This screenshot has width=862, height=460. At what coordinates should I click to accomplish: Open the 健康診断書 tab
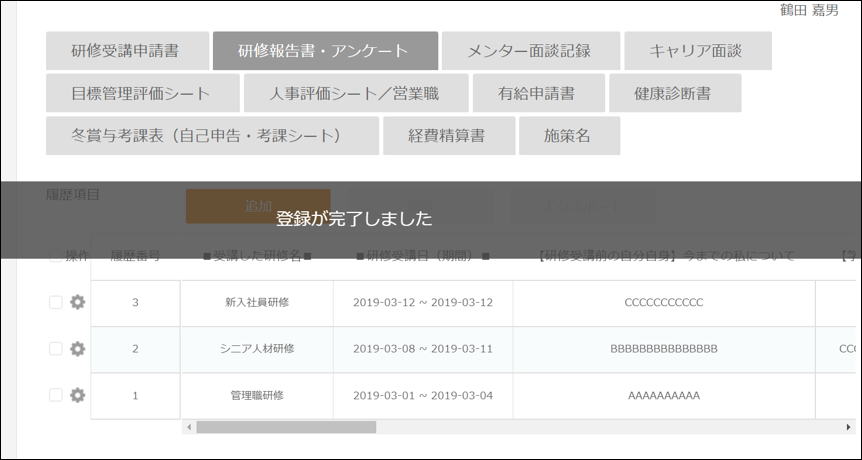click(674, 94)
